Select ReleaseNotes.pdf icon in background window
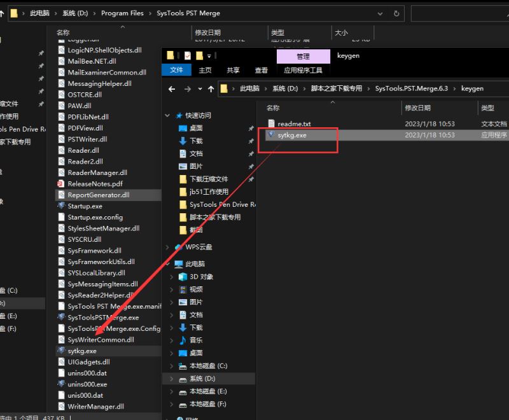The height and width of the screenshot is (420, 509). point(60,184)
